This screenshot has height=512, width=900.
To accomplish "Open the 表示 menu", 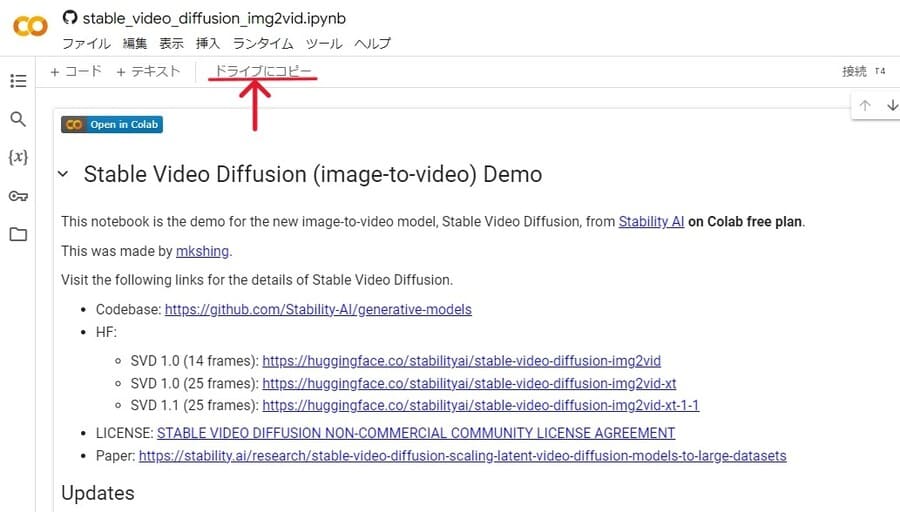I will point(171,44).
